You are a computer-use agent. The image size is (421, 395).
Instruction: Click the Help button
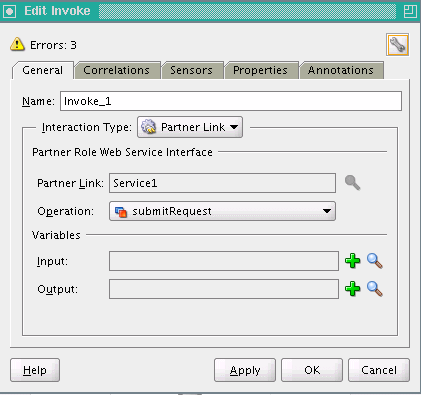(35, 370)
